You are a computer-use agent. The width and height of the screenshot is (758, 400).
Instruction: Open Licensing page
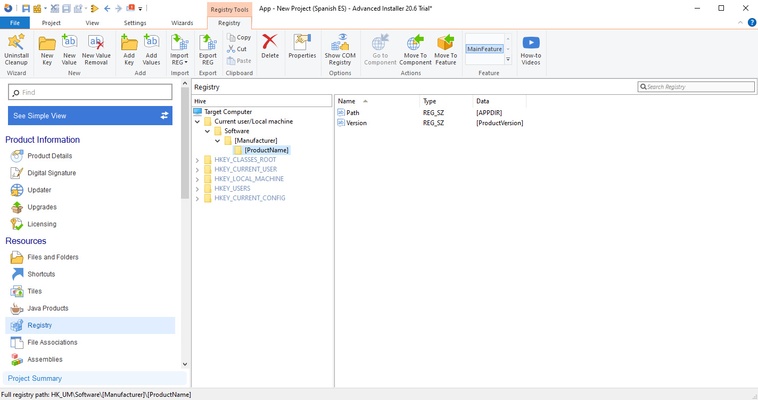click(42, 224)
